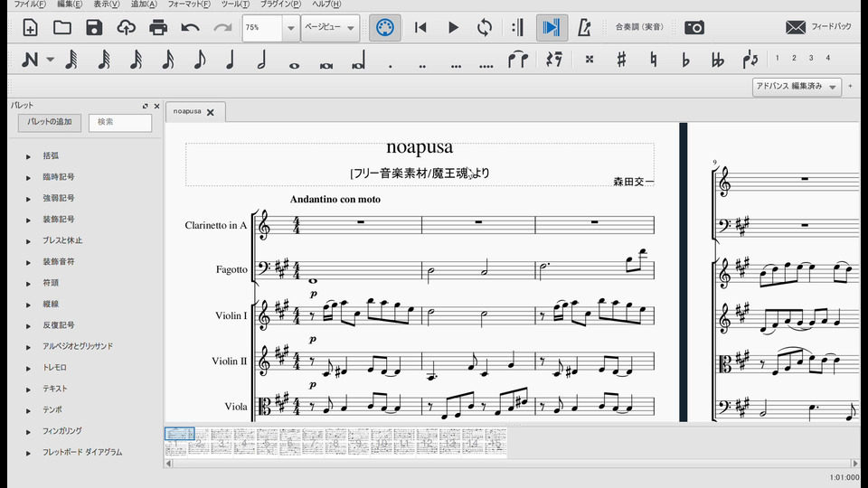
Task: Toggle loop playback
Action: 485,27
